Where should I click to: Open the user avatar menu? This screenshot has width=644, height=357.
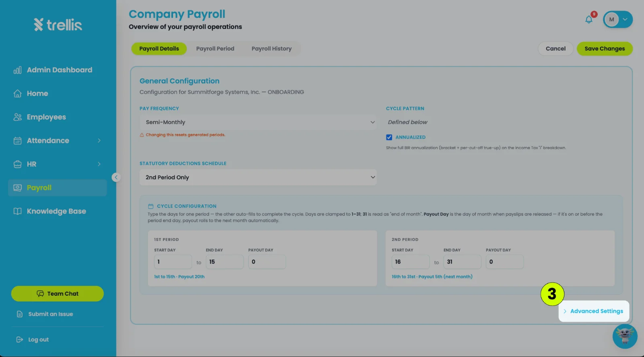click(x=618, y=19)
